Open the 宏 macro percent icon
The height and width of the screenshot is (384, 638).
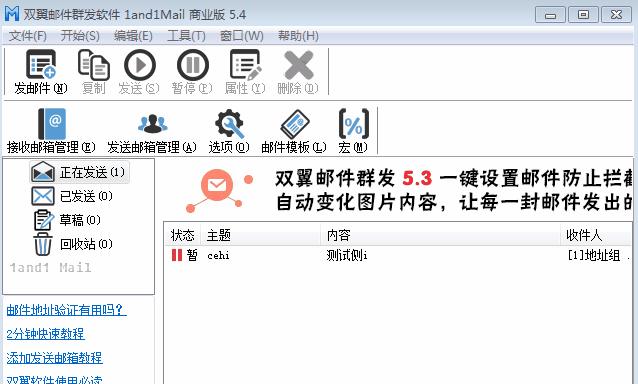pos(354,124)
